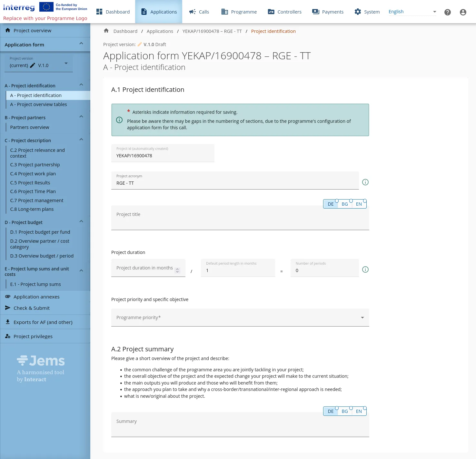Collapse E - Project lump sums group

click(x=81, y=271)
